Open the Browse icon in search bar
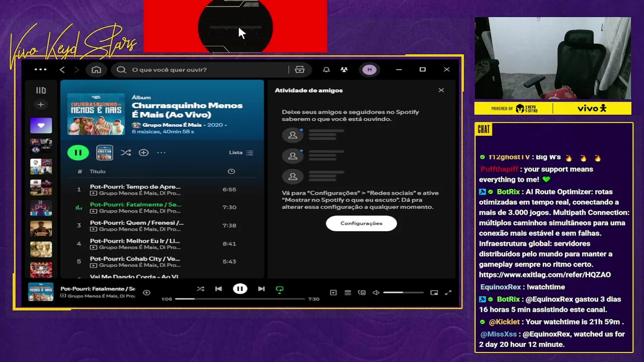Viewport: 644px width, 362px height. 300,69
